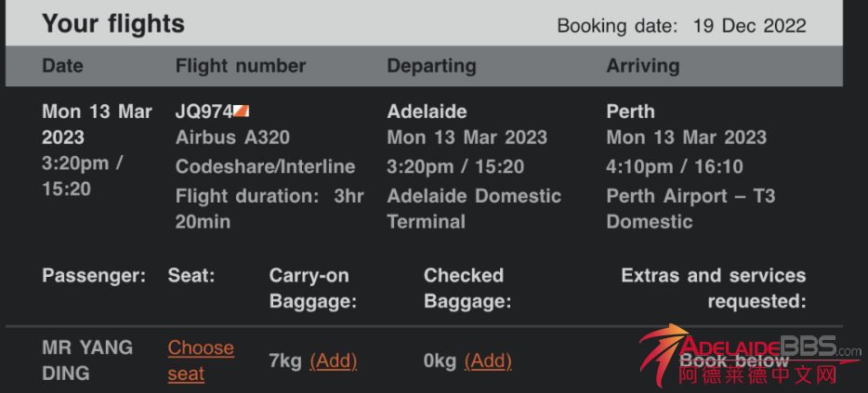Click the Flight duration 3hr 20min text
Screen dimensions: 868x393
[x=269, y=209]
